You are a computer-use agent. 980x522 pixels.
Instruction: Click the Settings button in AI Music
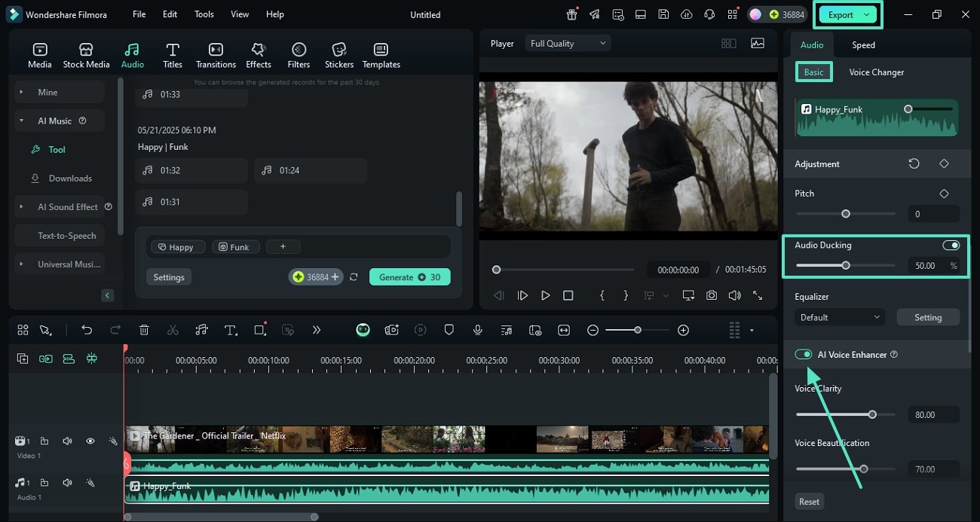[x=169, y=277]
